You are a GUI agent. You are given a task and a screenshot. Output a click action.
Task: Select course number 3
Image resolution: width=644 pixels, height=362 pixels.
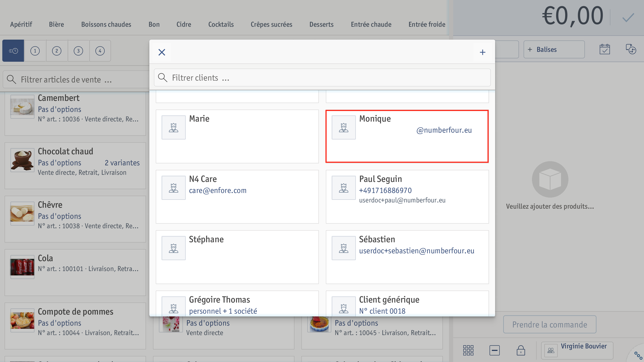tap(78, 51)
